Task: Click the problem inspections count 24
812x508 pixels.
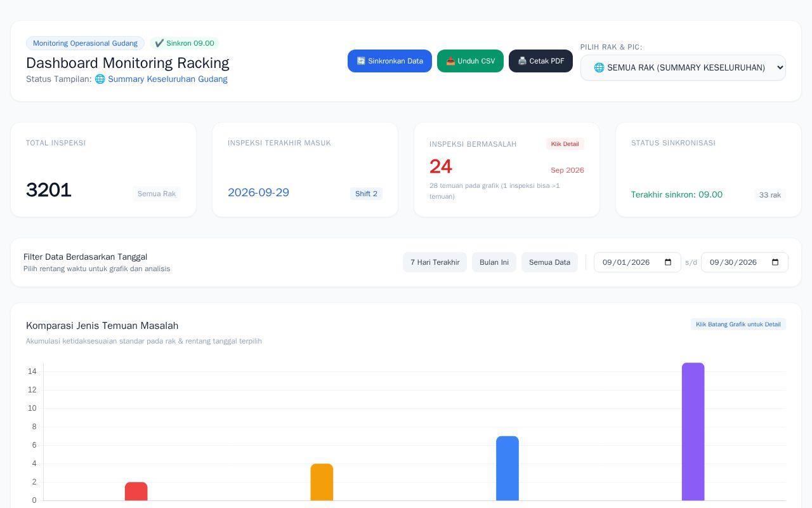Action: point(441,166)
